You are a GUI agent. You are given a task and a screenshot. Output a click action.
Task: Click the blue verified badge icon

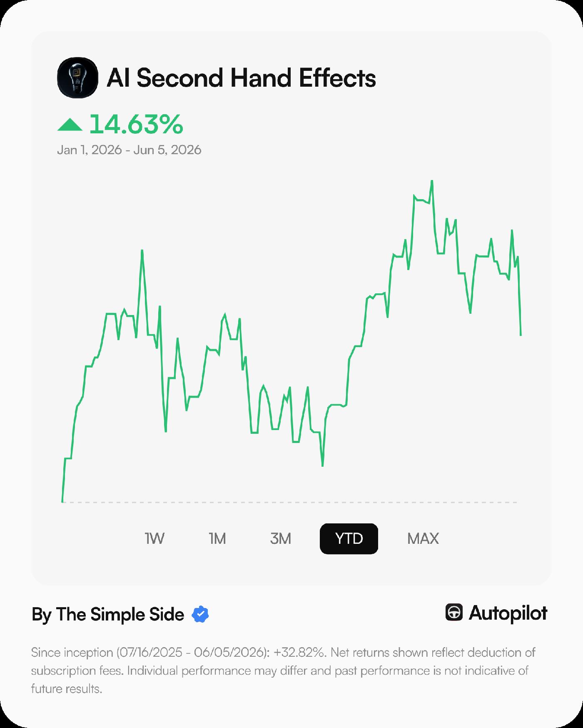pyautogui.click(x=200, y=614)
